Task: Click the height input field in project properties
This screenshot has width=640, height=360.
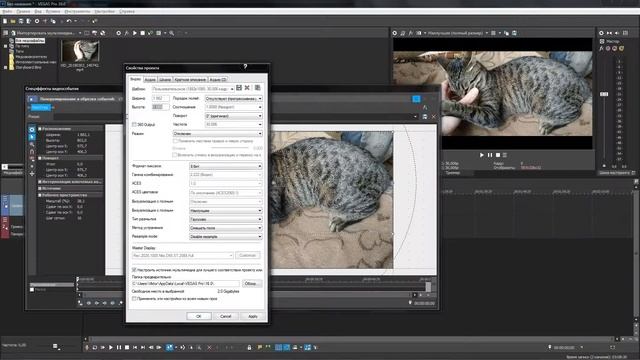Action: click(160, 107)
